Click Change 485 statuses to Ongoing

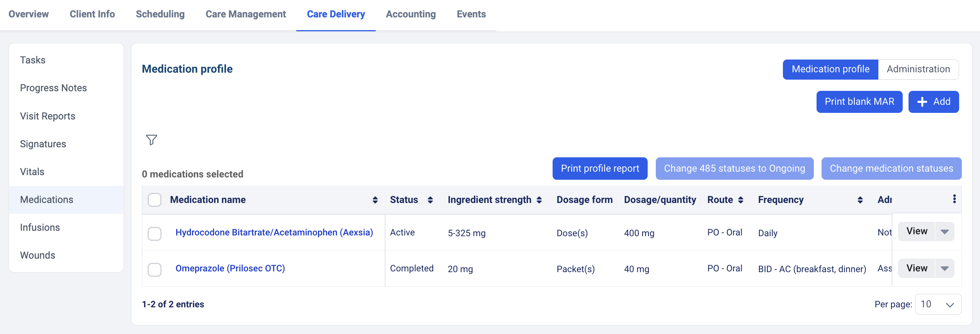click(735, 169)
